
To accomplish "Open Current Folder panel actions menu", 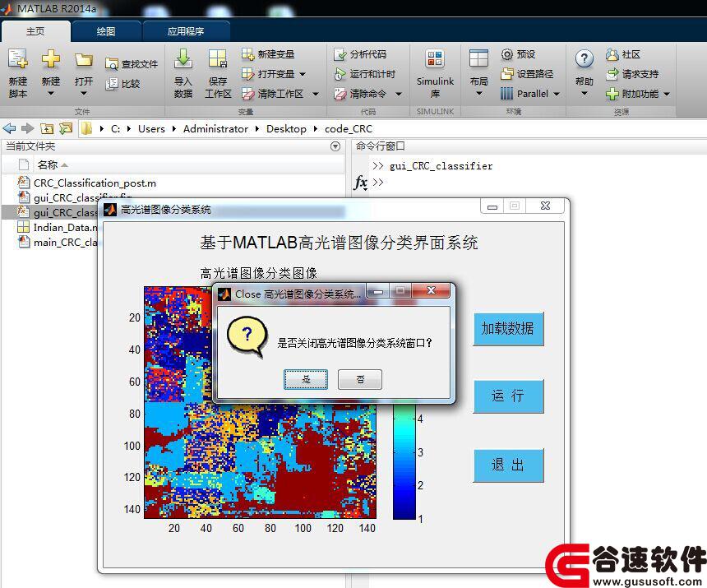I will point(335,146).
